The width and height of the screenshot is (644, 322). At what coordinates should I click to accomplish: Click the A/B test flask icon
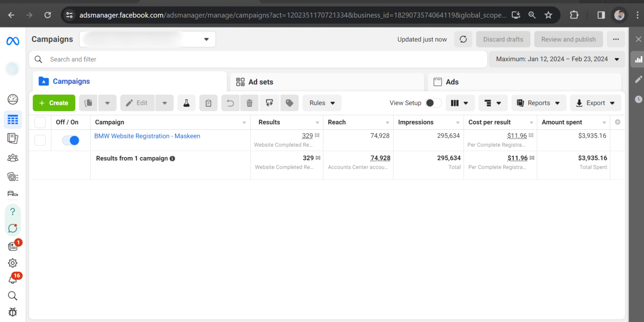[x=186, y=103]
